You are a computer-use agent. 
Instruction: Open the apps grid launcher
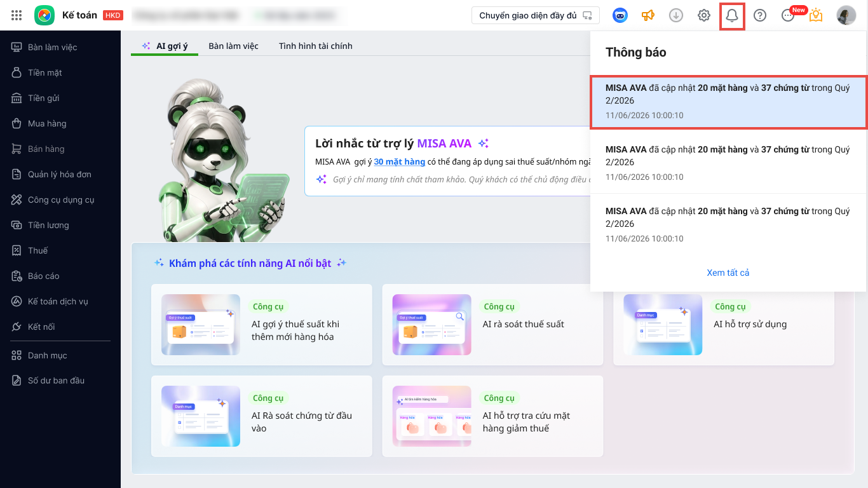(17, 15)
